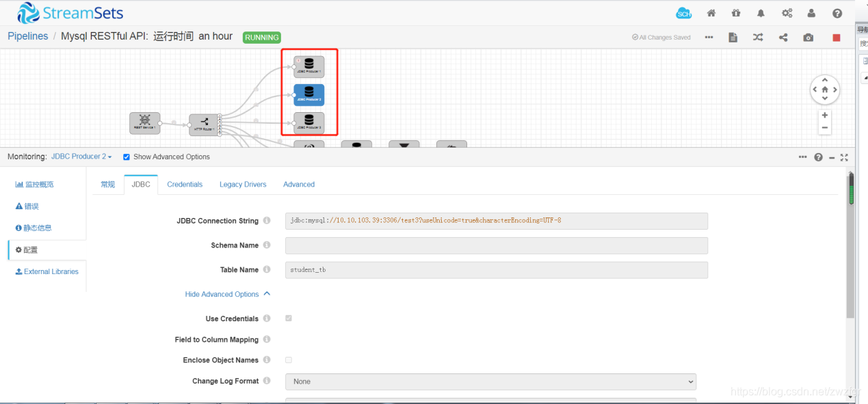Select the JDBC Producer 2 stage
The height and width of the screenshot is (404, 868).
309,95
